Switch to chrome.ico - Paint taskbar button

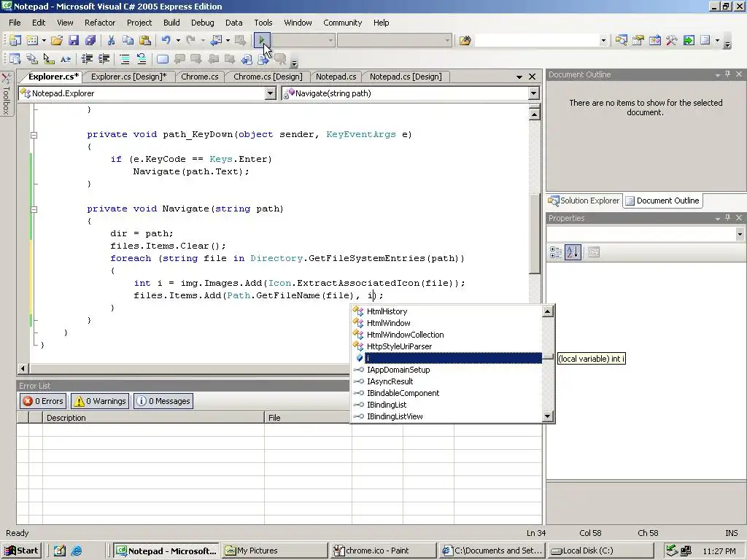(x=382, y=551)
